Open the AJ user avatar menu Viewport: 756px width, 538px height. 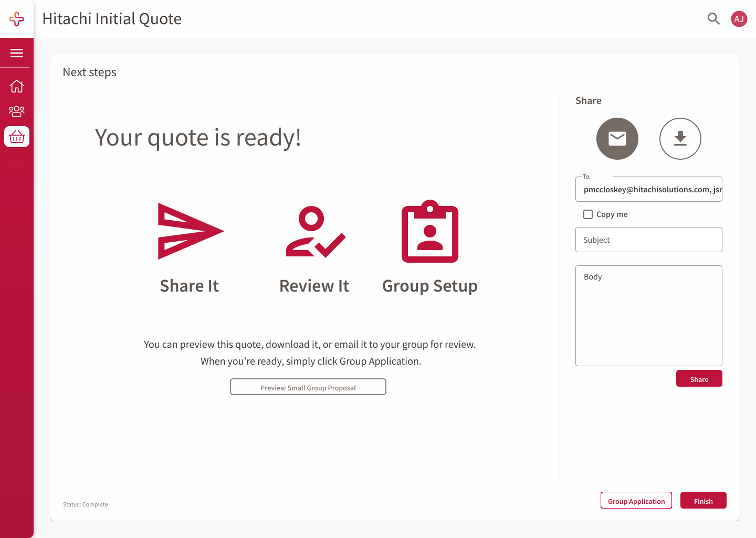click(739, 19)
